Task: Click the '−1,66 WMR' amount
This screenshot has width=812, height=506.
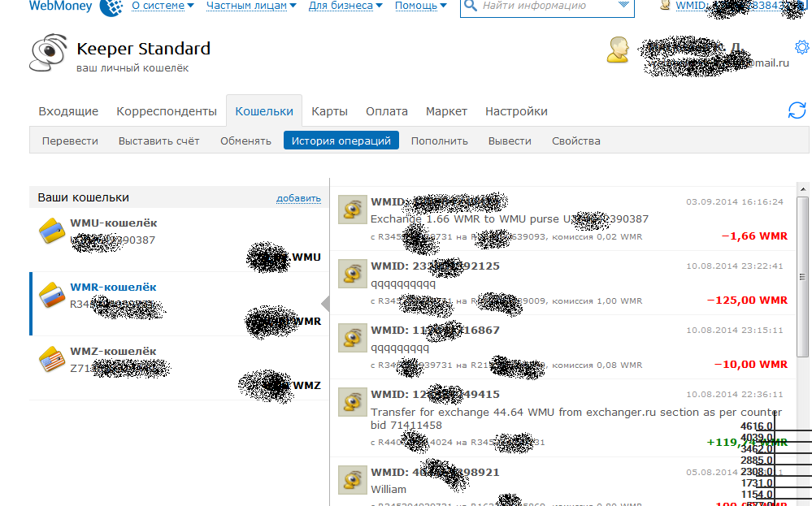Action: 754,236
